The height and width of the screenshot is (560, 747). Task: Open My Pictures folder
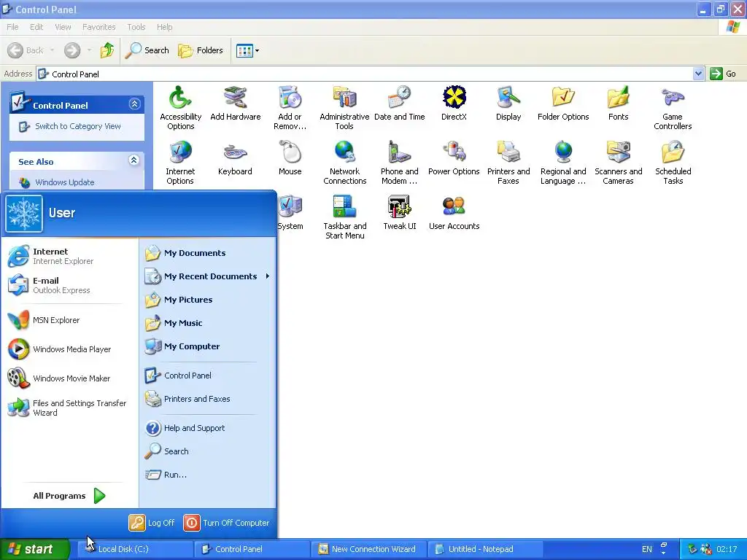pyautogui.click(x=208, y=300)
